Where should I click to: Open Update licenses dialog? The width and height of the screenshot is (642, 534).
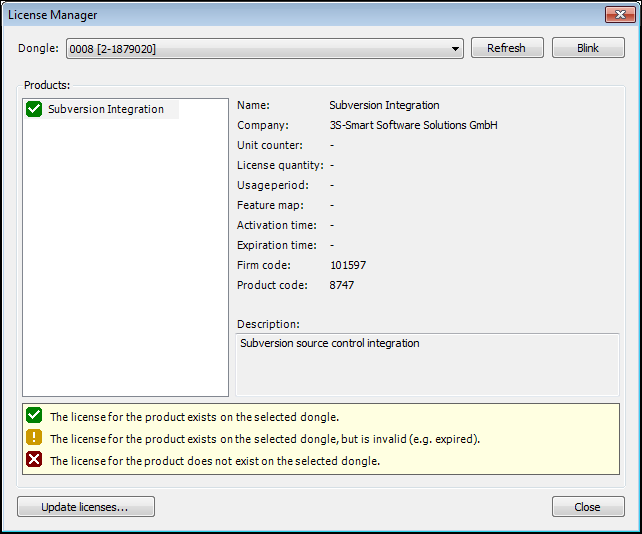coord(86,507)
